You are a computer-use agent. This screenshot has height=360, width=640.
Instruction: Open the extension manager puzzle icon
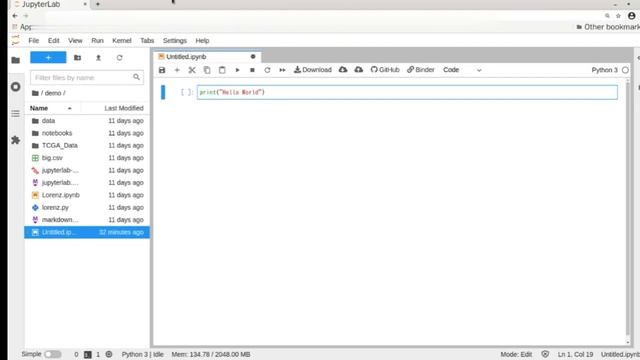coord(16,140)
